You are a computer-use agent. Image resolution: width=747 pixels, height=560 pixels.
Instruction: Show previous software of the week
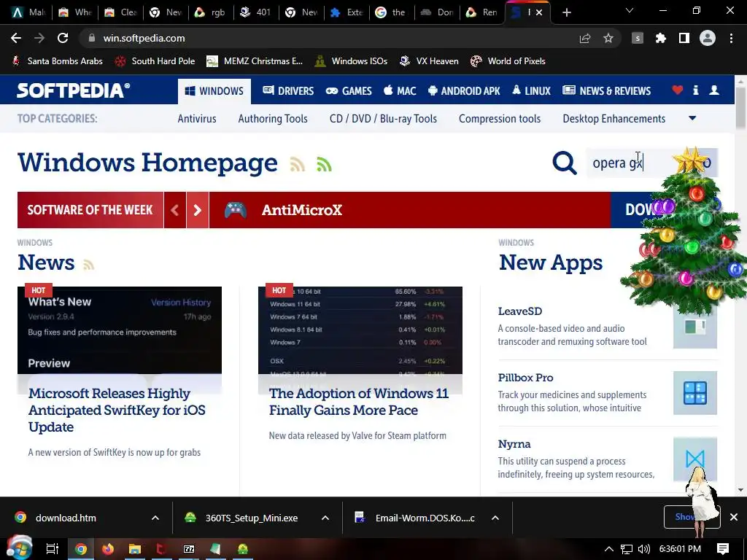point(175,210)
